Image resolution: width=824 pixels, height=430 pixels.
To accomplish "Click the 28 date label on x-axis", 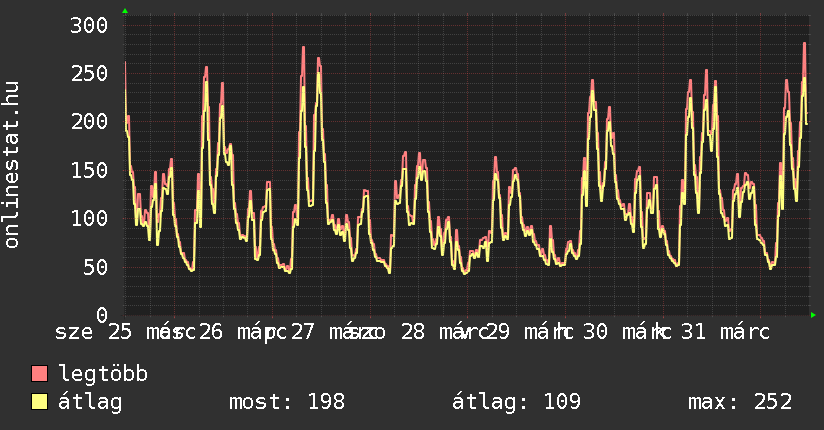I will pyautogui.click(x=412, y=331).
